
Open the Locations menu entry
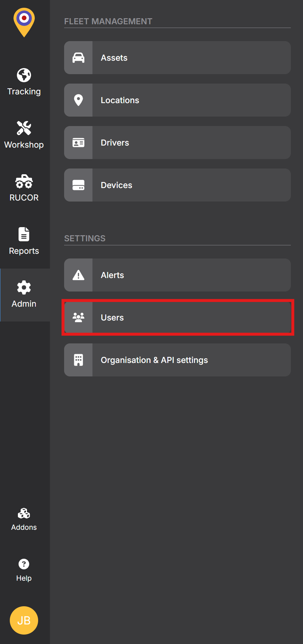tap(177, 100)
